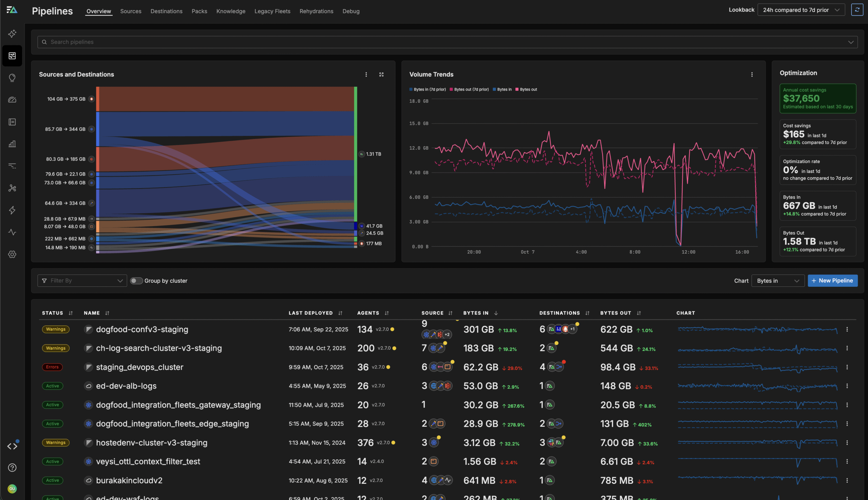The height and width of the screenshot is (500, 868).
Task: Open the Volume Trends kebab menu
Action: pyautogui.click(x=752, y=74)
